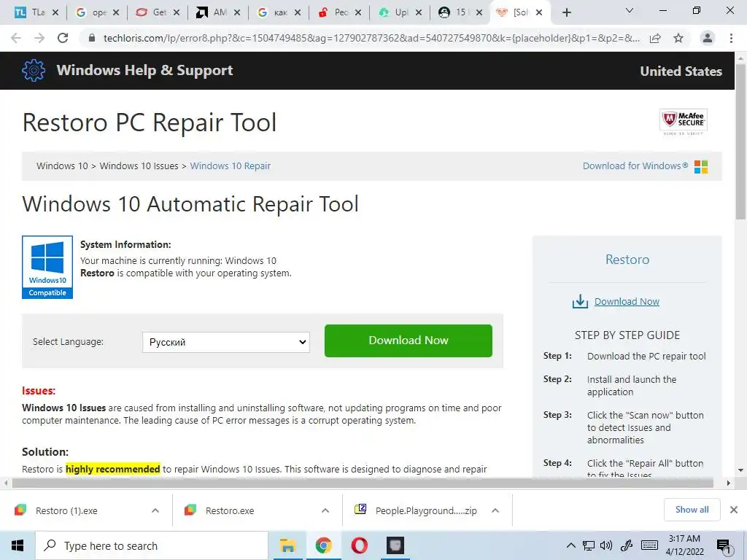This screenshot has height=560, width=747.
Task: Open the Windows Start menu
Action: pos(18,545)
